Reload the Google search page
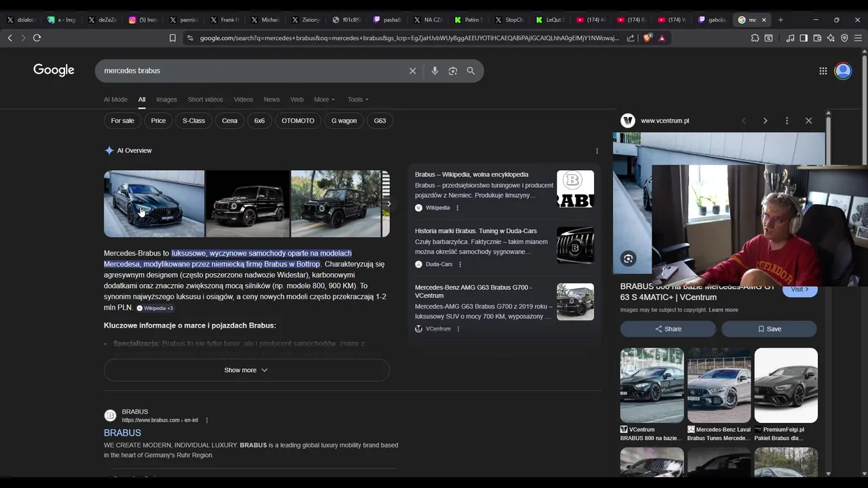 (x=37, y=38)
